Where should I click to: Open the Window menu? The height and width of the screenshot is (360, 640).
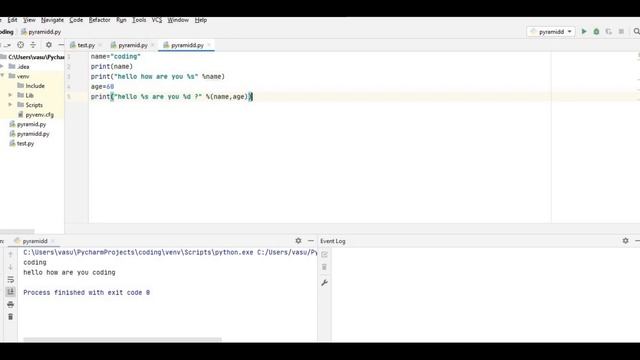point(178,20)
